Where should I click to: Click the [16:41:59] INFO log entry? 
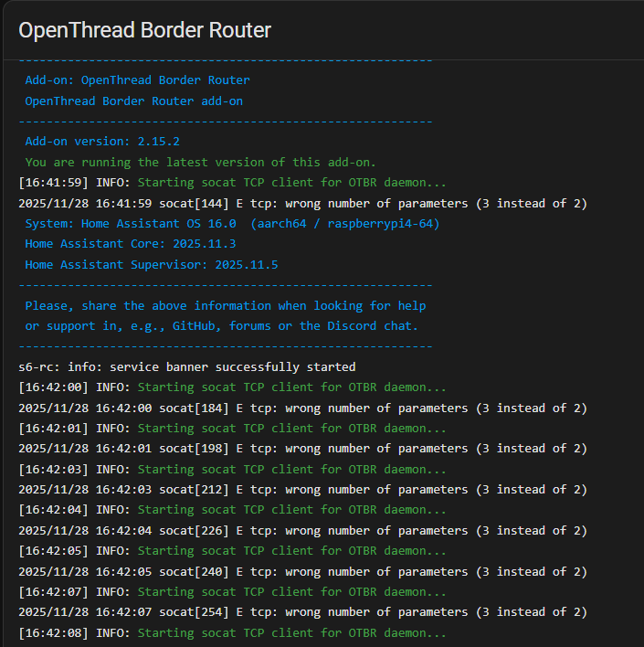pos(232,183)
